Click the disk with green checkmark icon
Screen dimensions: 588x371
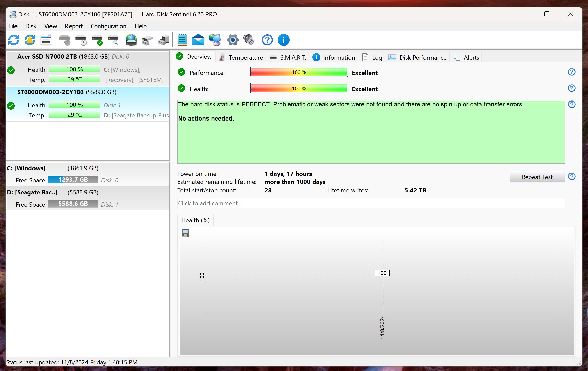(97, 40)
